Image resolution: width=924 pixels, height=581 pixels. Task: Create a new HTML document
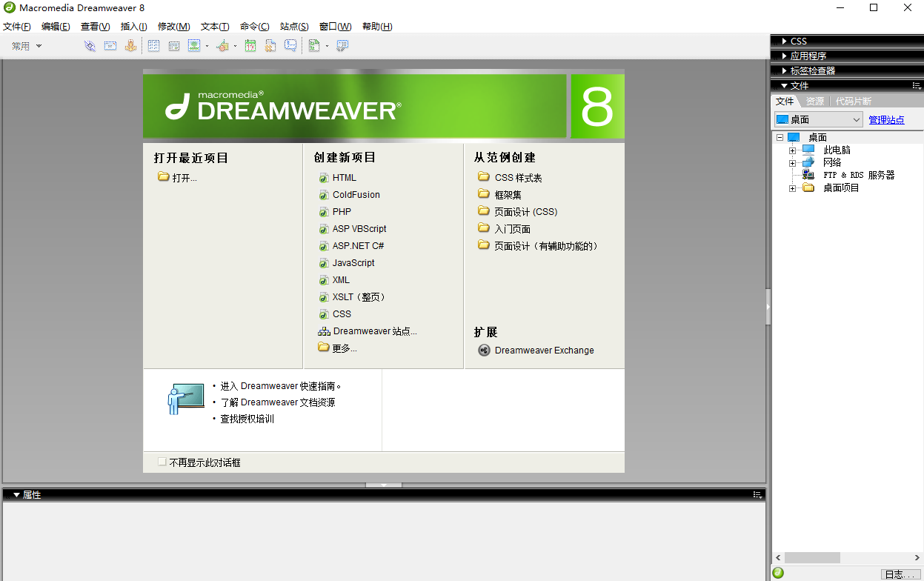pyautogui.click(x=342, y=177)
